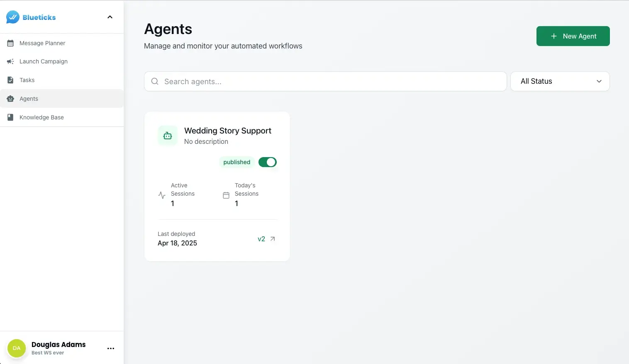
Task: Select the Knowledge Base book icon
Action: (x=10, y=117)
